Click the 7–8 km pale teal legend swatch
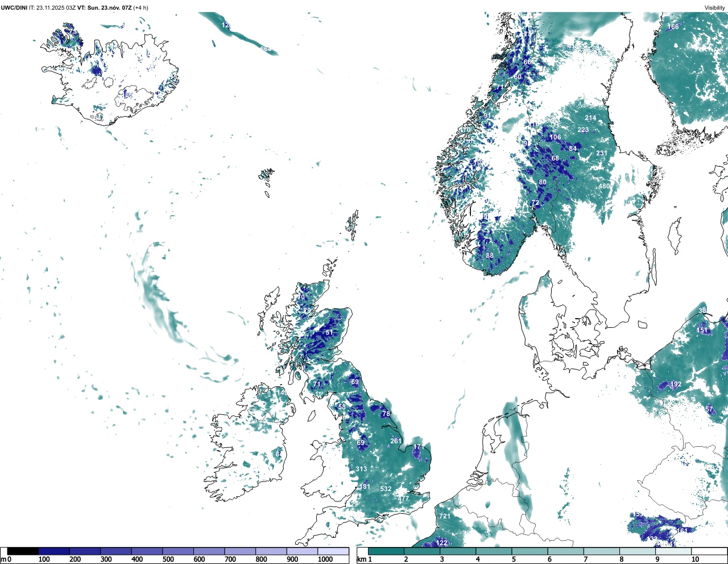The height and width of the screenshot is (564, 728). tap(602, 551)
